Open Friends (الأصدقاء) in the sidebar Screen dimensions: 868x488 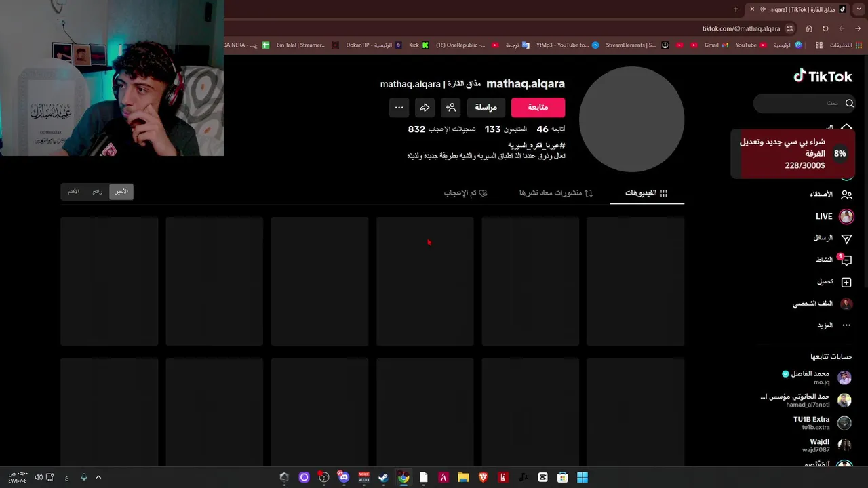coord(831,195)
